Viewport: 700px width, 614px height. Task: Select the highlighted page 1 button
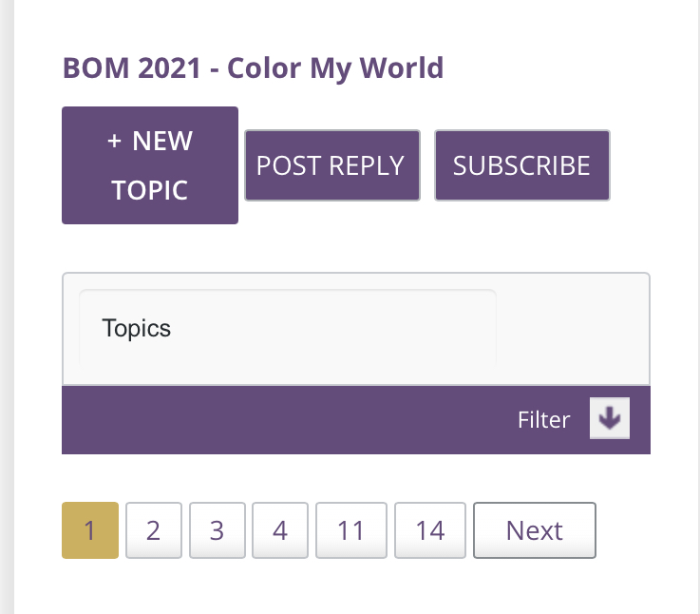pyautogui.click(x=90, y=530)
